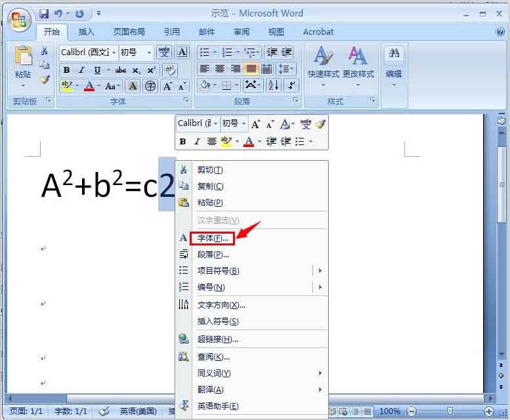510x420 pixels.
Task: Switch to Page Layout (页面布局) tab
Action: click(129, 32)
